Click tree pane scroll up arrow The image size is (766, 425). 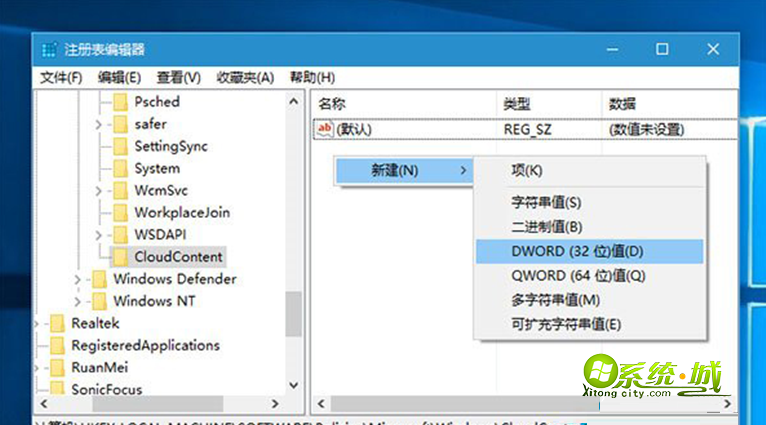(x=294, y=102)
